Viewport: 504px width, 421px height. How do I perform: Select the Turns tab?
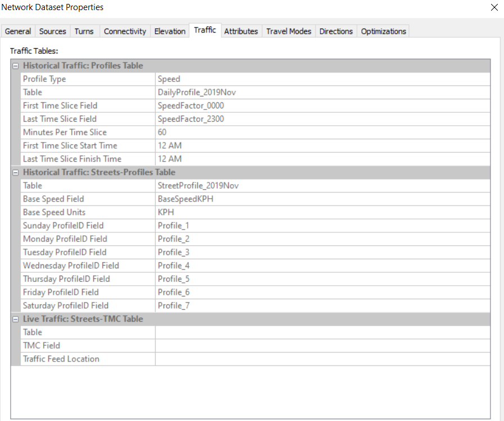tap(84, 31)
